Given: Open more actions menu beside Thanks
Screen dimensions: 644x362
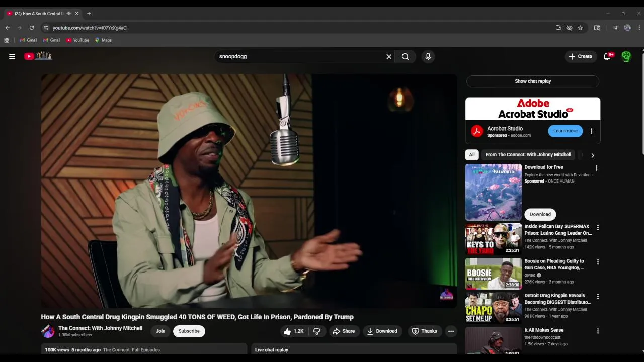Looking at the screenshot, I should (451, 331).
